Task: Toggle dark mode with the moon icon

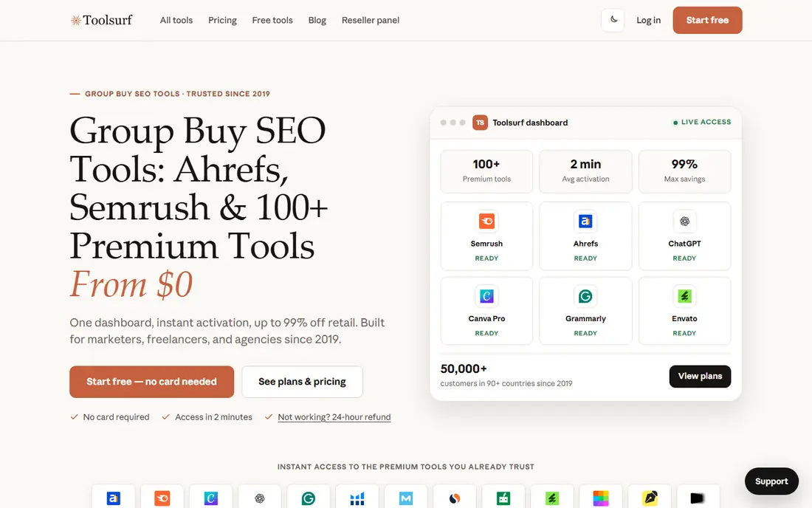Action: click(613, 20)
